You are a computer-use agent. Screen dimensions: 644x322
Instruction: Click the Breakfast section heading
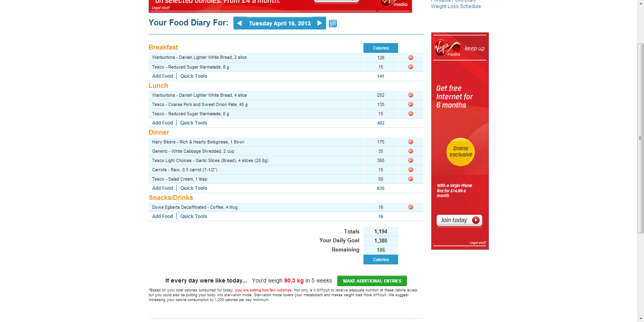163,47
